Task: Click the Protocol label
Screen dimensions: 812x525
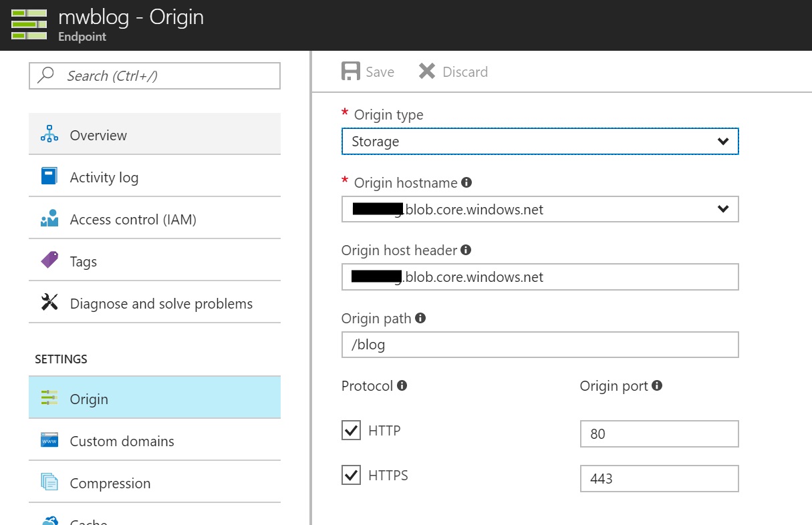Action: [367, 385]
